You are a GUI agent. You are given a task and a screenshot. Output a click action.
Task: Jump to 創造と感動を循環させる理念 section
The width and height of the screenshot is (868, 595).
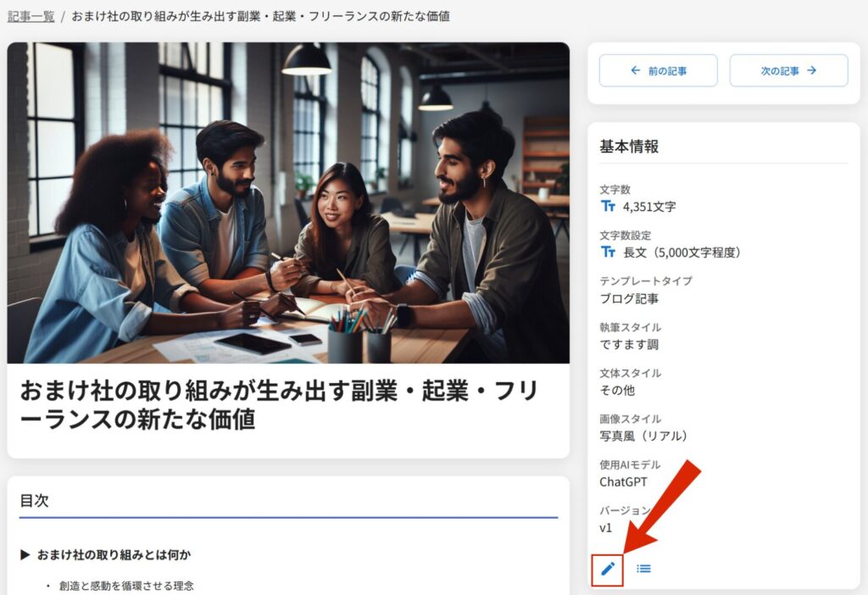(x=126, y=586)
